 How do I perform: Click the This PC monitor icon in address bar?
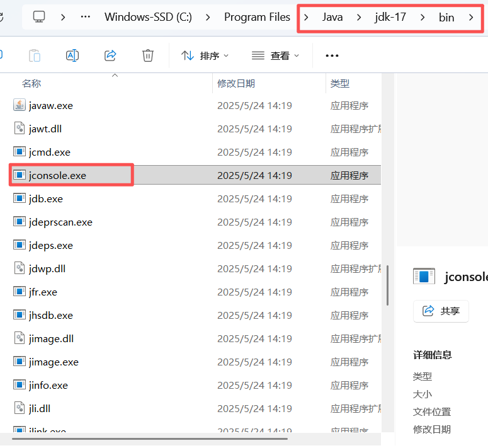[39, 17]
